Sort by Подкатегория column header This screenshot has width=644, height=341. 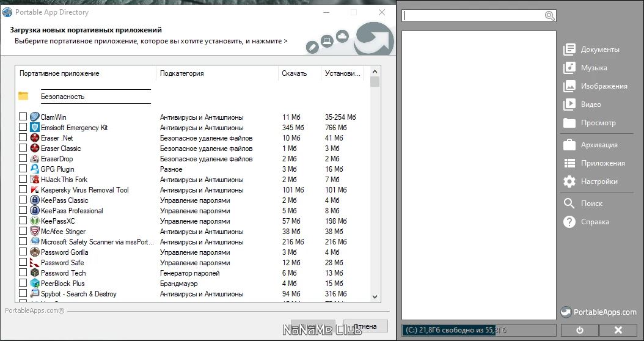click(218, 73)
